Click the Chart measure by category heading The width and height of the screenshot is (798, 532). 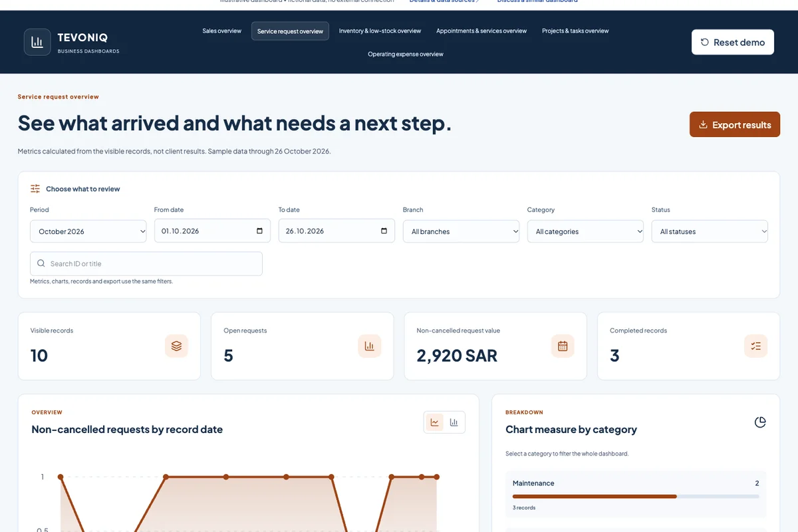[571, 430]
